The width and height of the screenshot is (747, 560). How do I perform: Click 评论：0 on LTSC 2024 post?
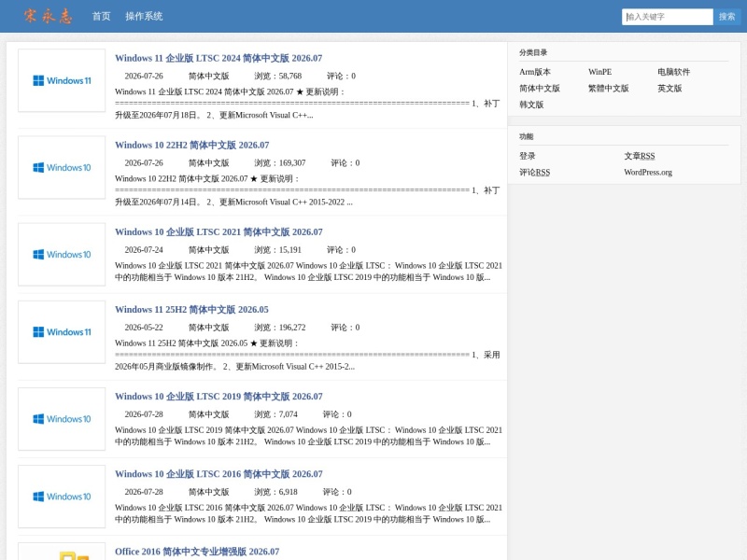click(x=341, y=76)
